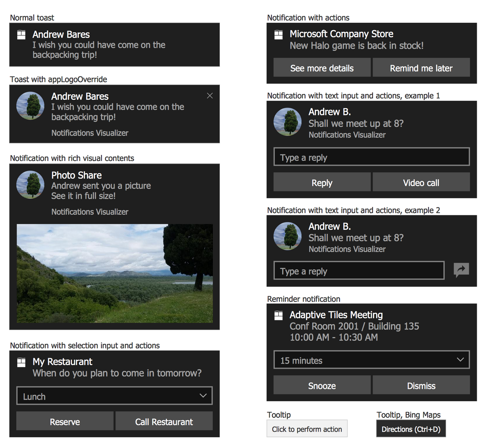
Task: Open the landscape hero photo
Action: tap(115, 273)
